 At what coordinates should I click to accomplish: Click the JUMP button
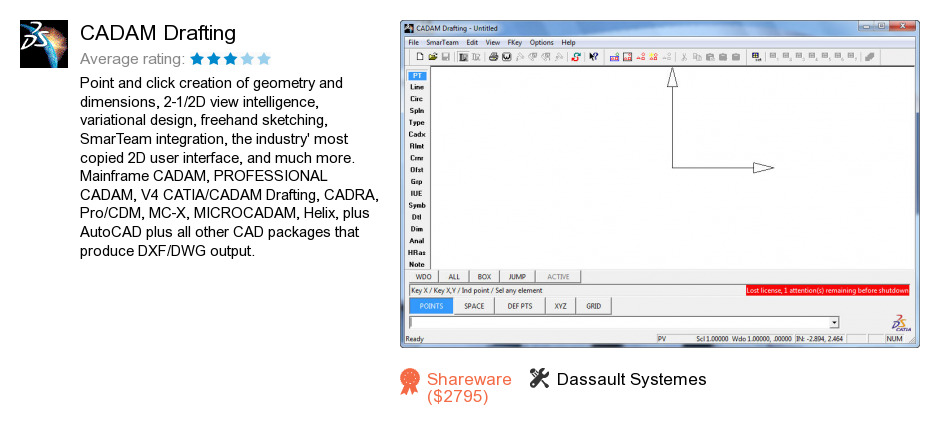(517, 277)
